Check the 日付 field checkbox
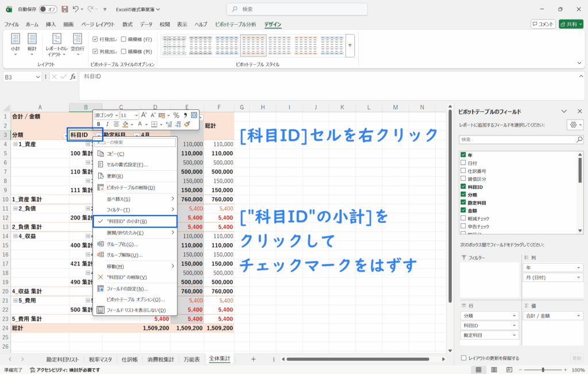 pos(463,163)
